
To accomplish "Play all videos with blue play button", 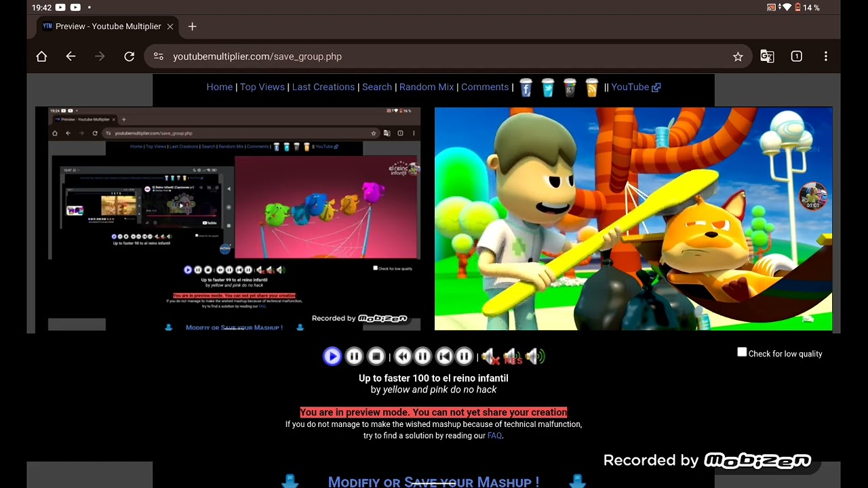I will tap(332, 356).
